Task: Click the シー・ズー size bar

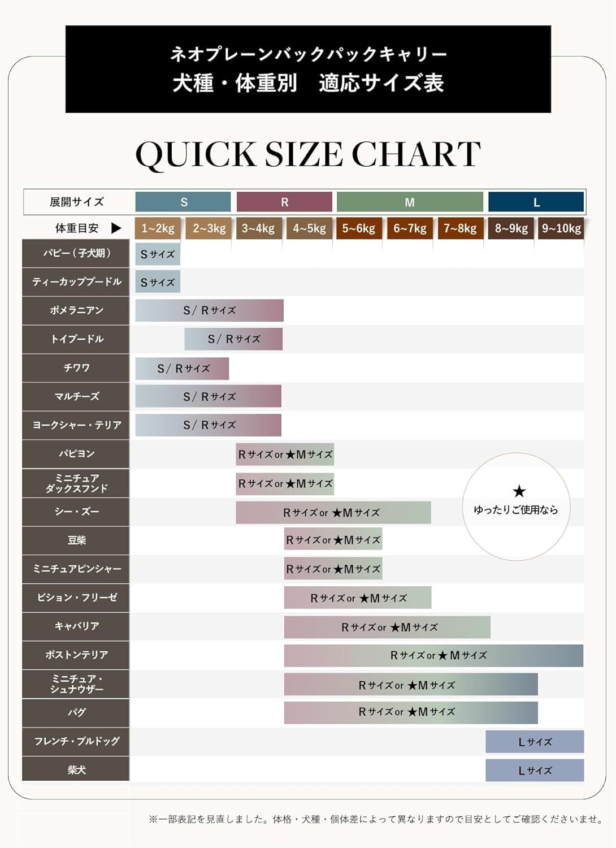Action: click(x=333, y=512)
